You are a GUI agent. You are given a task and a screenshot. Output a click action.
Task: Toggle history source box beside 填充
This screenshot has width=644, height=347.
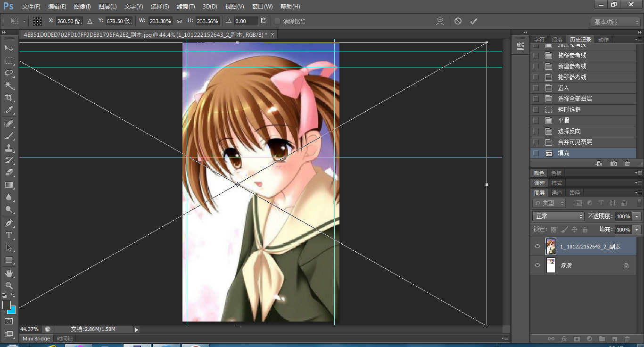(x=536, y=153)
